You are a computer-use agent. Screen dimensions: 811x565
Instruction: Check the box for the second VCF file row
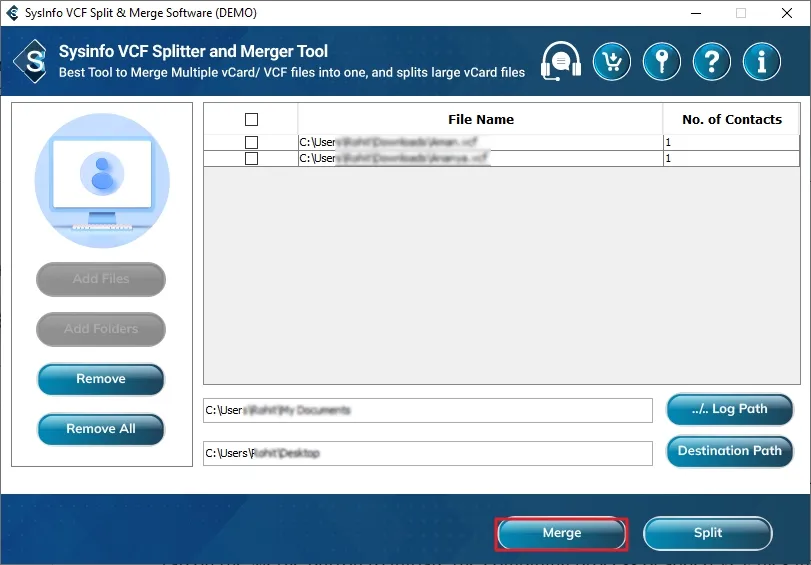point(251,158)
